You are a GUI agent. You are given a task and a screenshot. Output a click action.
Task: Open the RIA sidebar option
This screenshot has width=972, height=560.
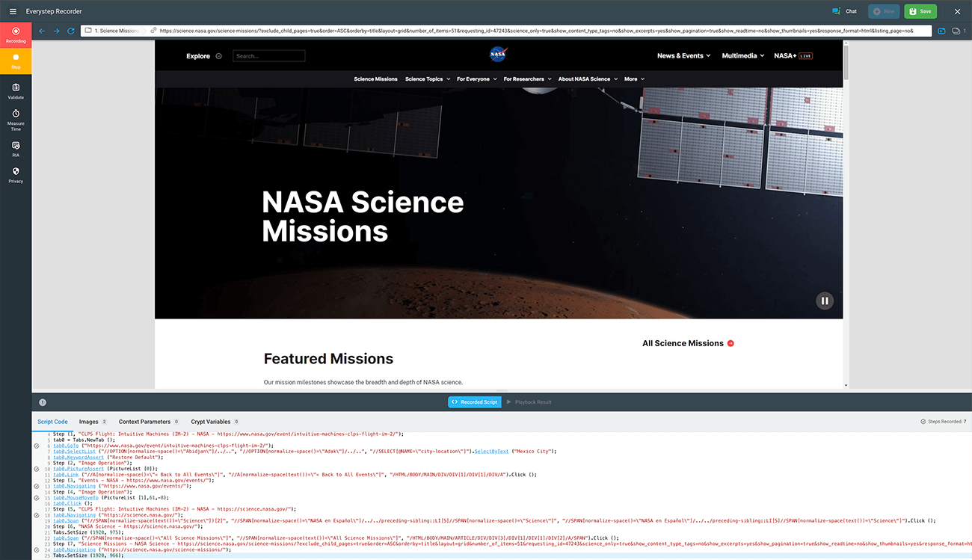(16, 149)
